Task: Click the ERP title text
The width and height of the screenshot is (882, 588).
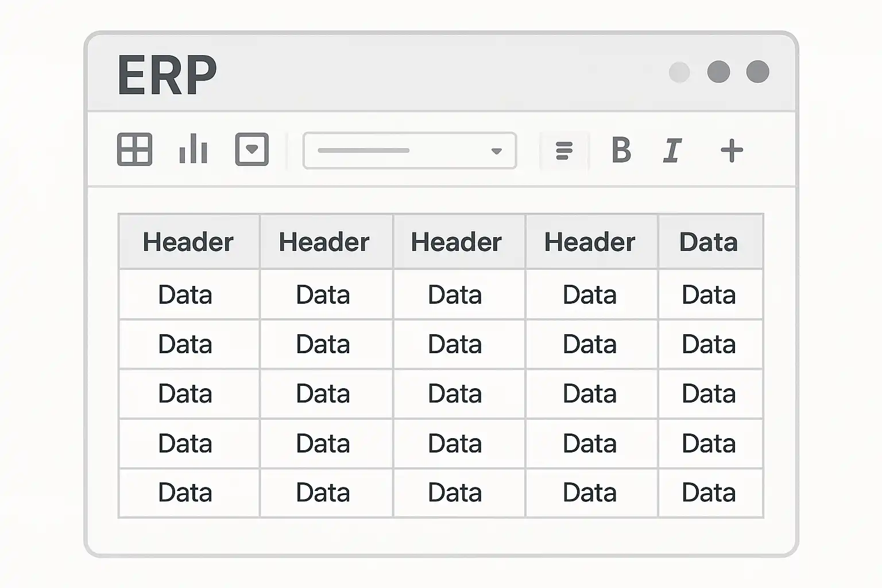Action: [167, 75]
